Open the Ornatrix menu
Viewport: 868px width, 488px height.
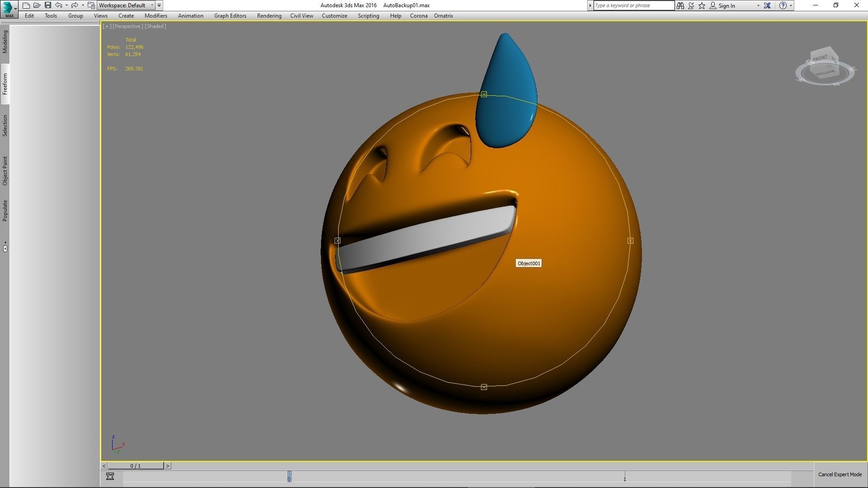[443, 16]
